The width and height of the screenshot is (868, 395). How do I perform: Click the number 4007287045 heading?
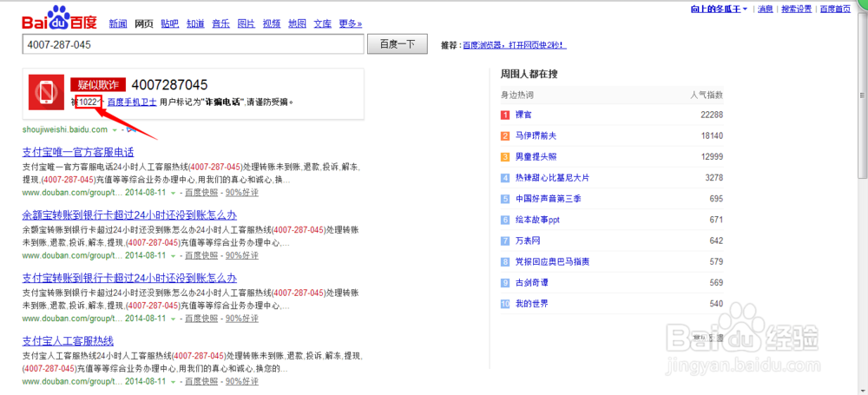tap(169, 84)
